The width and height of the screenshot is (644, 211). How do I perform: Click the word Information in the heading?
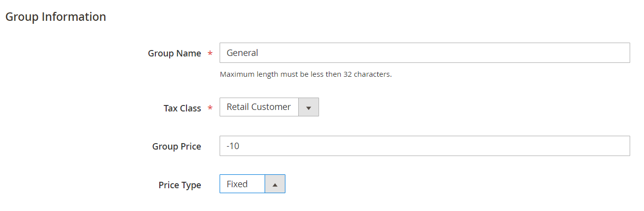74,16
